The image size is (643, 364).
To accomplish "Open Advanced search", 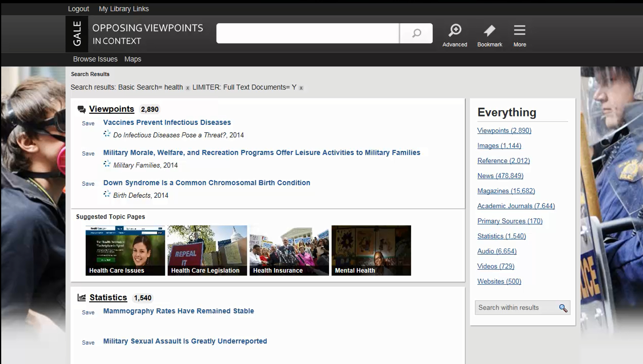I will pos(455,36).
